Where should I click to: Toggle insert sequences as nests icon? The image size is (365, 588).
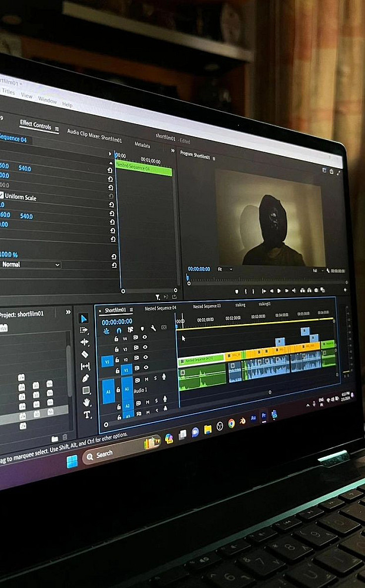[107, 331]
